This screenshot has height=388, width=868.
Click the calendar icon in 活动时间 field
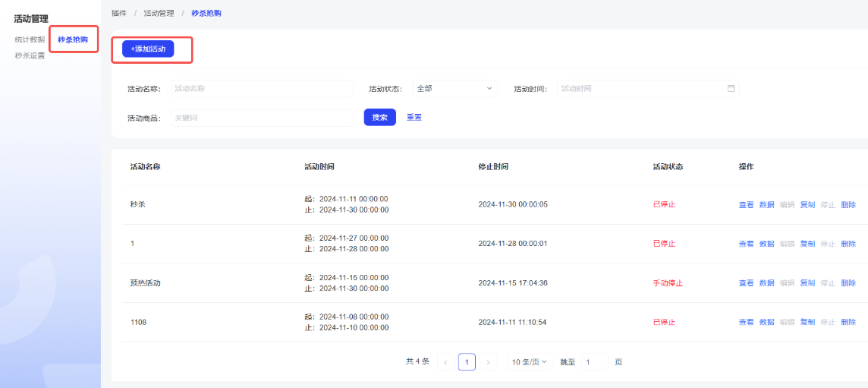(731, 89)
